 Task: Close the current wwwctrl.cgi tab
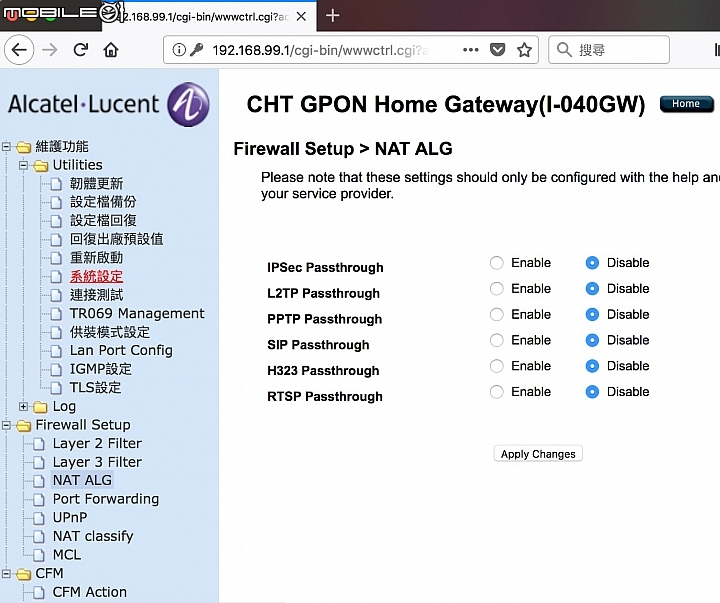tap(301, 17)
